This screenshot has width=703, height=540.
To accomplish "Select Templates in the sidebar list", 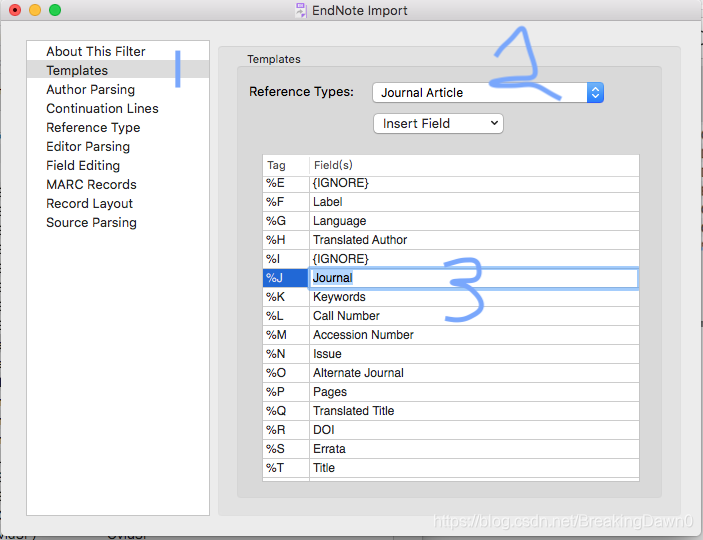I will tap(118, 70).
